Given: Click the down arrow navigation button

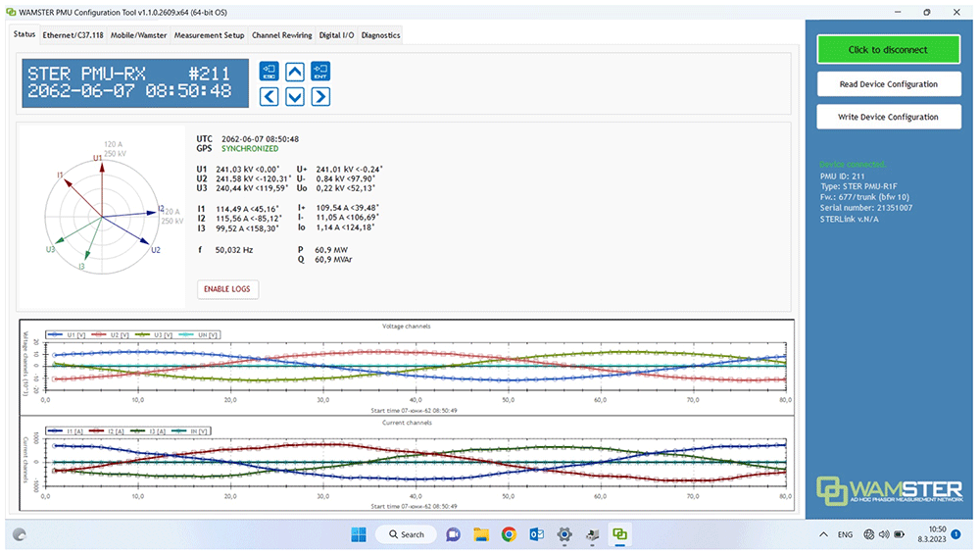Looking at the screenshot, I should click(295, 96).
